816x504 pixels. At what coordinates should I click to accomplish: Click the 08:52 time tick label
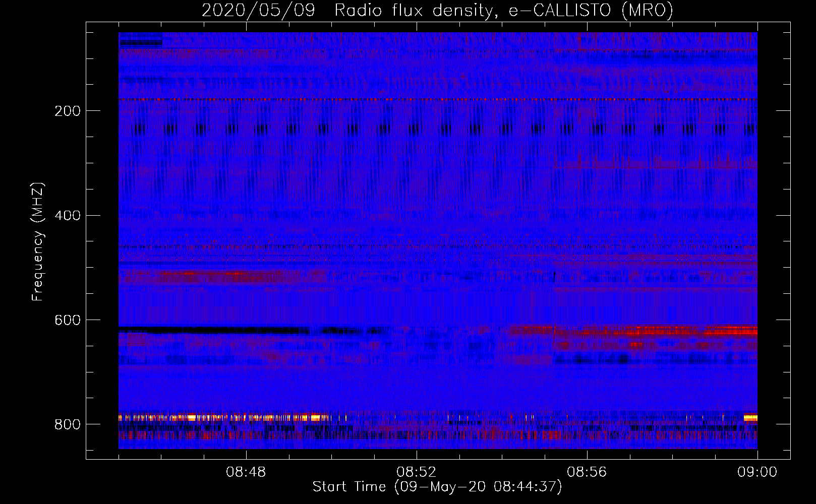pyautogui.click(x=417, y=472)
